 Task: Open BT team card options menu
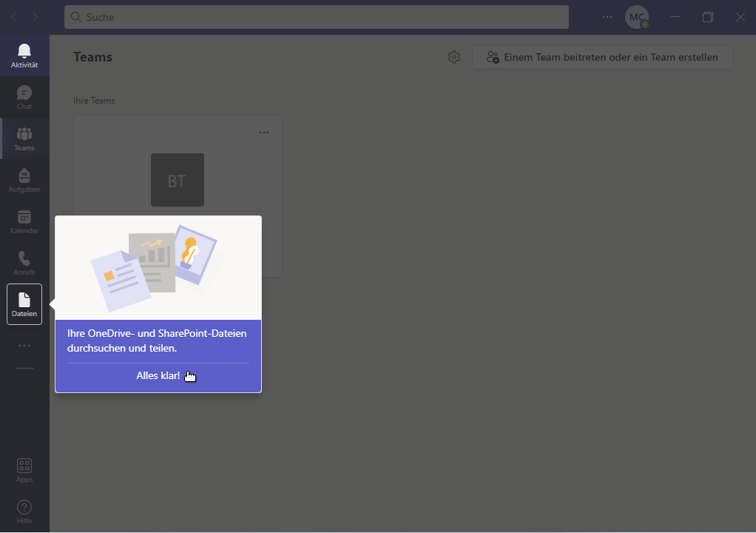pyautogui.click(x=264, y=133)
